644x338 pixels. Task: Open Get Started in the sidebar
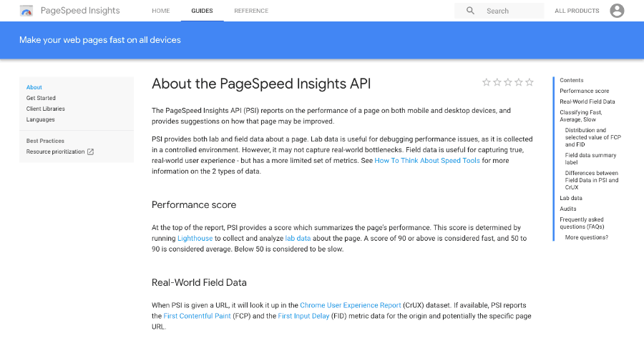(x=41, y=98)
